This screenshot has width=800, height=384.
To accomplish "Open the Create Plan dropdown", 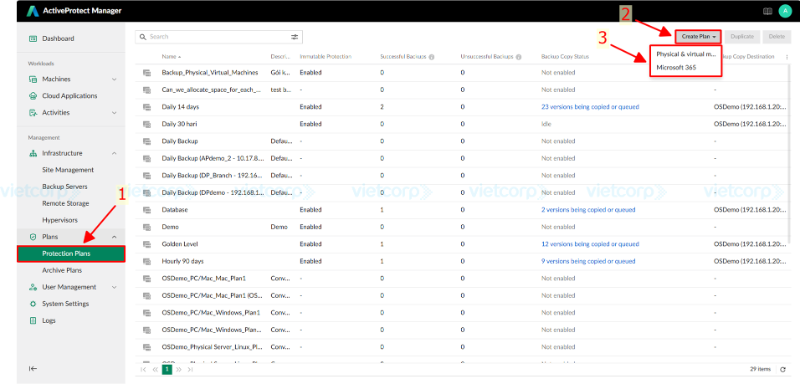I will [x=698, y=37].
